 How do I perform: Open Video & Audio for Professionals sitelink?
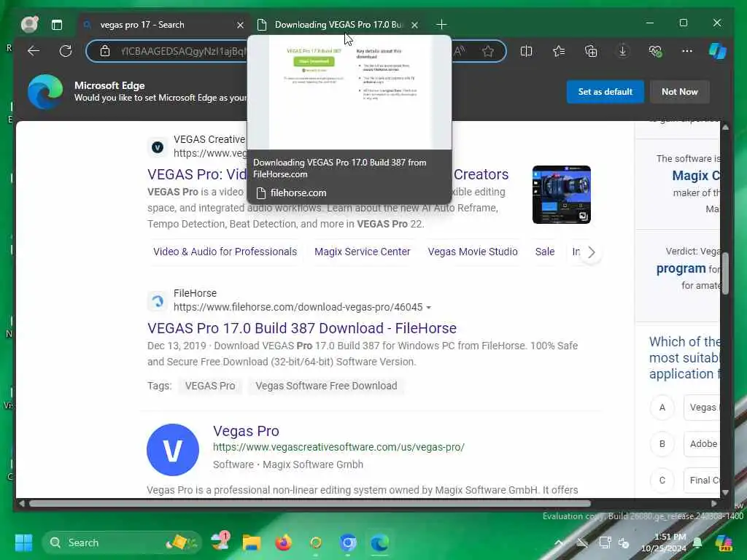pos(225,252)
